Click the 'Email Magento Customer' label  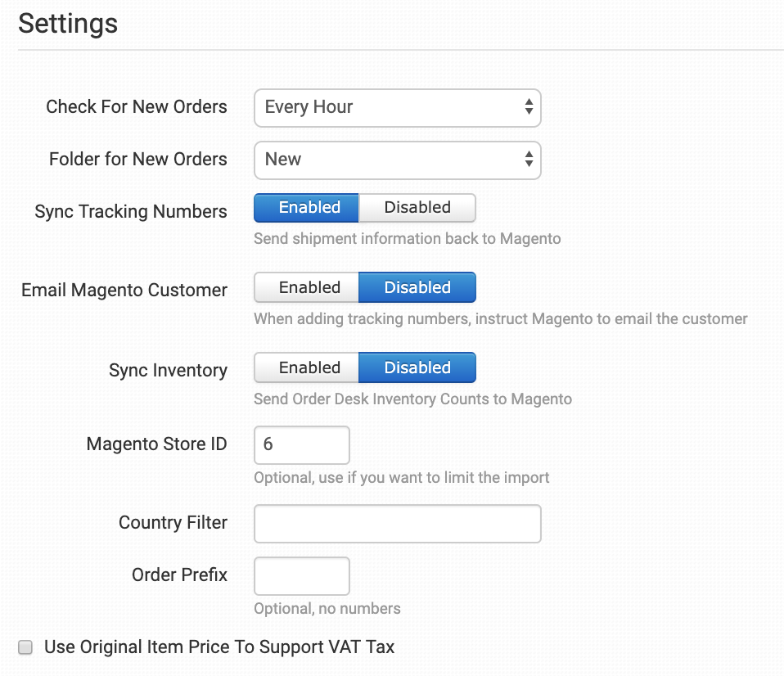click(x=124, y=291)
